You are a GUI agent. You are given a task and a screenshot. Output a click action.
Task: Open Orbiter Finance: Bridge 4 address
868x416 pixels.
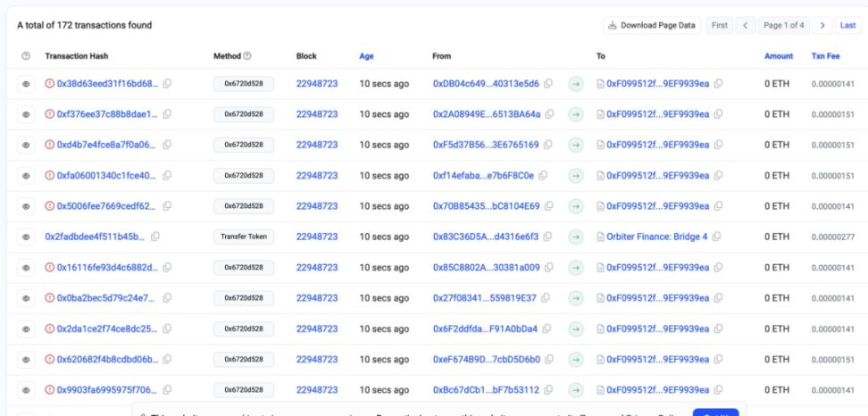[657, 236]
